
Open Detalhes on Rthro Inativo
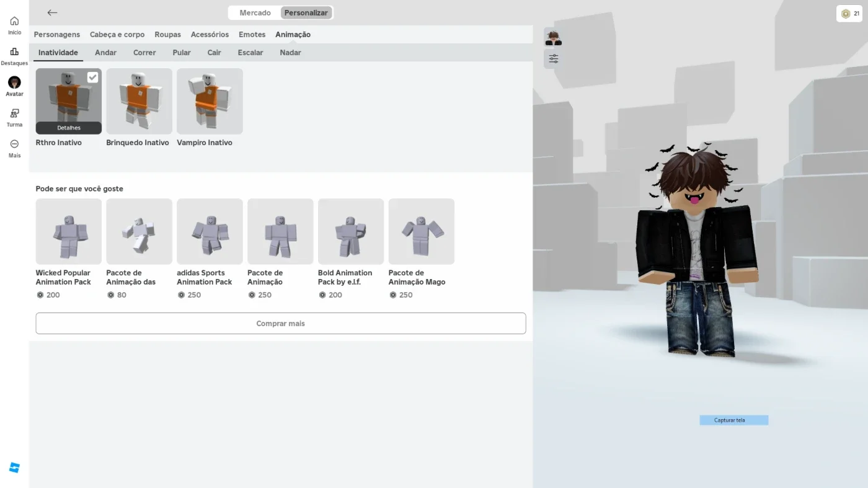pos(69,128)
